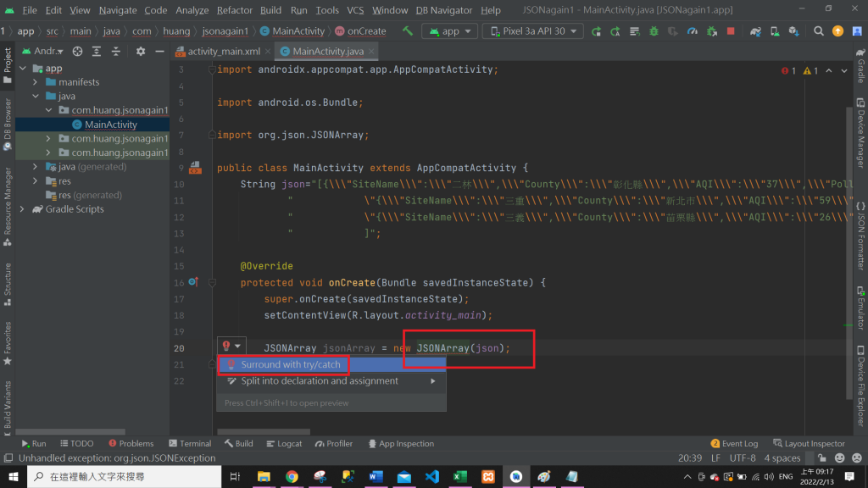Image resolution: width=868 pixels, height=488 pixels.
Task: Toggle the Project side panel tab
Action: point(7,64)
